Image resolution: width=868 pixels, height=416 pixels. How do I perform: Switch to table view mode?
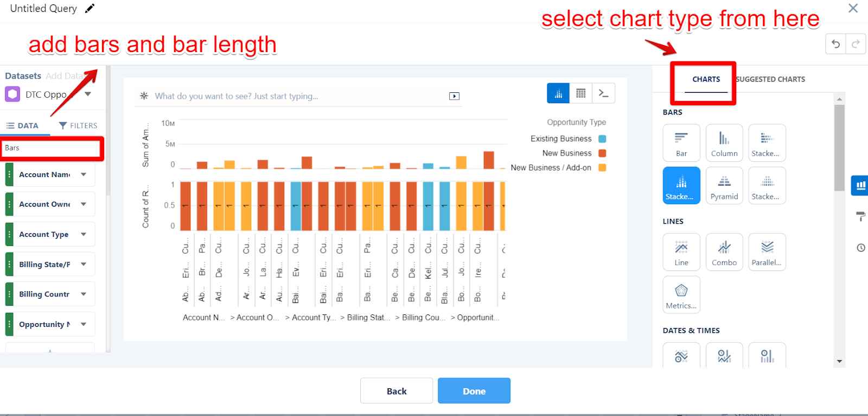point(580,93)
